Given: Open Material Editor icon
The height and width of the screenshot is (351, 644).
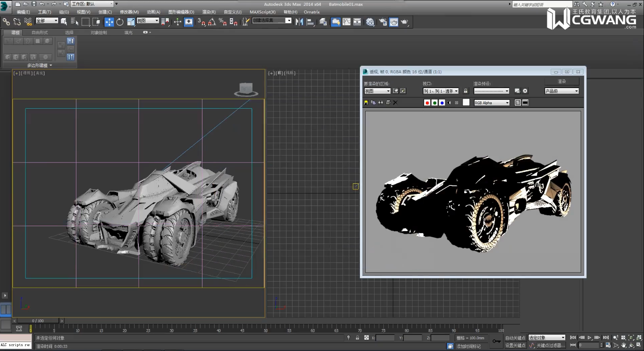Looking at the screenshot, I should tap(370, 22).
